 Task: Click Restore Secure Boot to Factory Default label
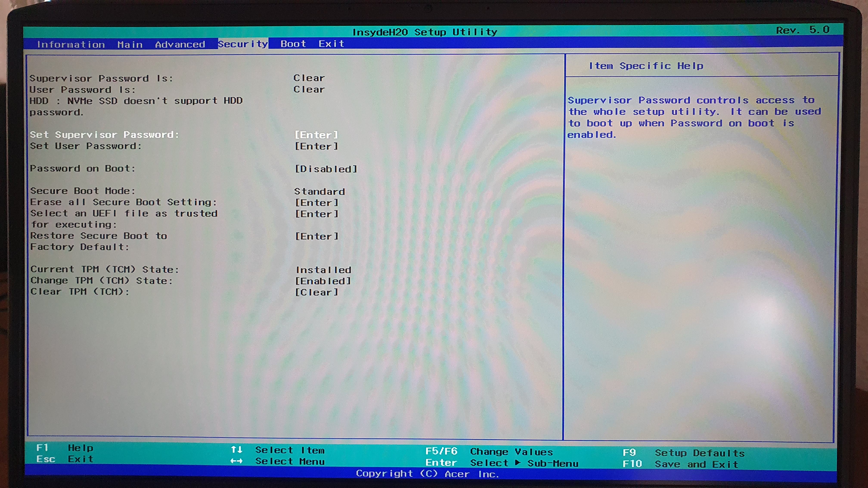(98, 241)
